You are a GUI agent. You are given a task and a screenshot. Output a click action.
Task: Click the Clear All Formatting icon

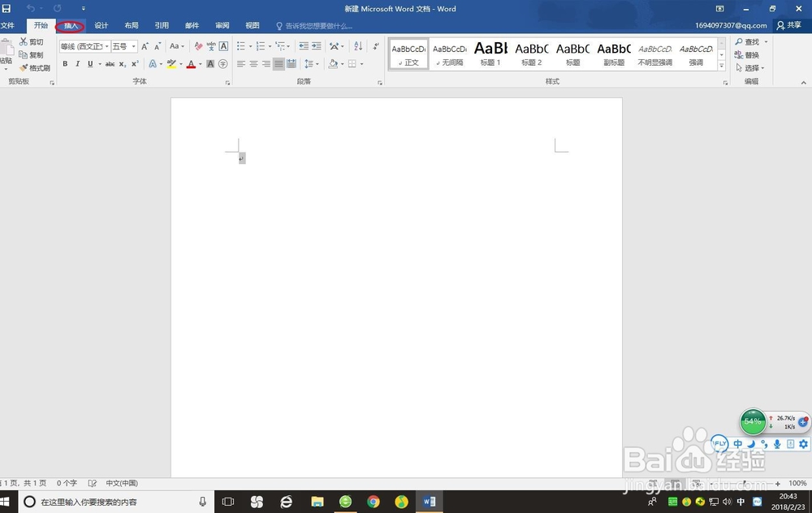tap(199, 46)
